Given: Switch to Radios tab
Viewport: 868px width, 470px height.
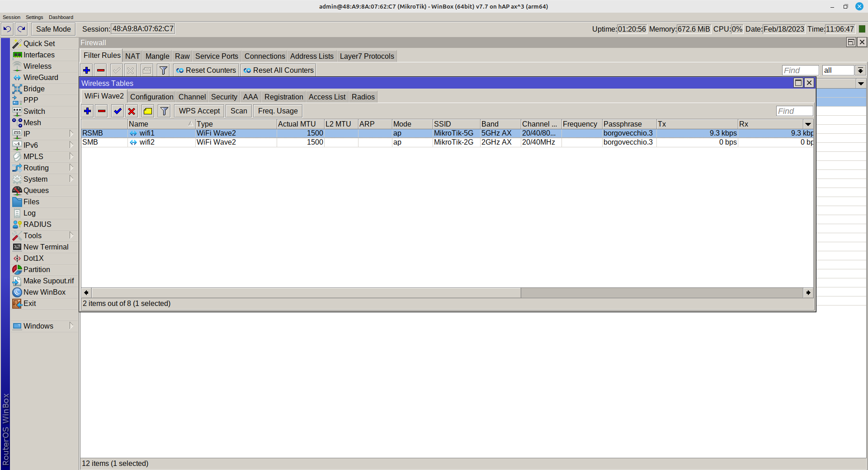Looking at the screenshot, I should 363,97.
